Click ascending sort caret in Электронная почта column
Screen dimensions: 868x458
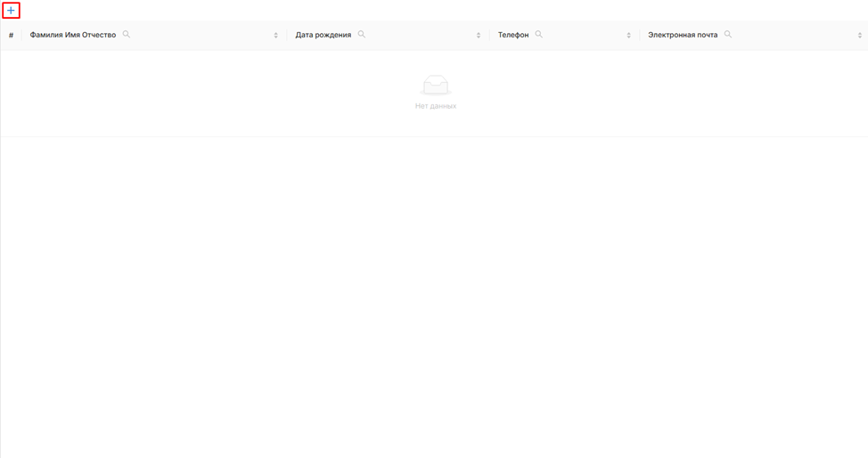click(x=860, y=33)
